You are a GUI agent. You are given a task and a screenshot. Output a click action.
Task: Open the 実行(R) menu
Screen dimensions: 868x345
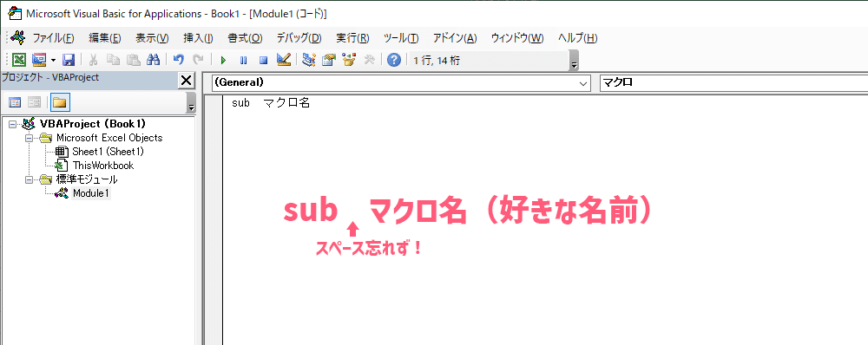(352, 38)
